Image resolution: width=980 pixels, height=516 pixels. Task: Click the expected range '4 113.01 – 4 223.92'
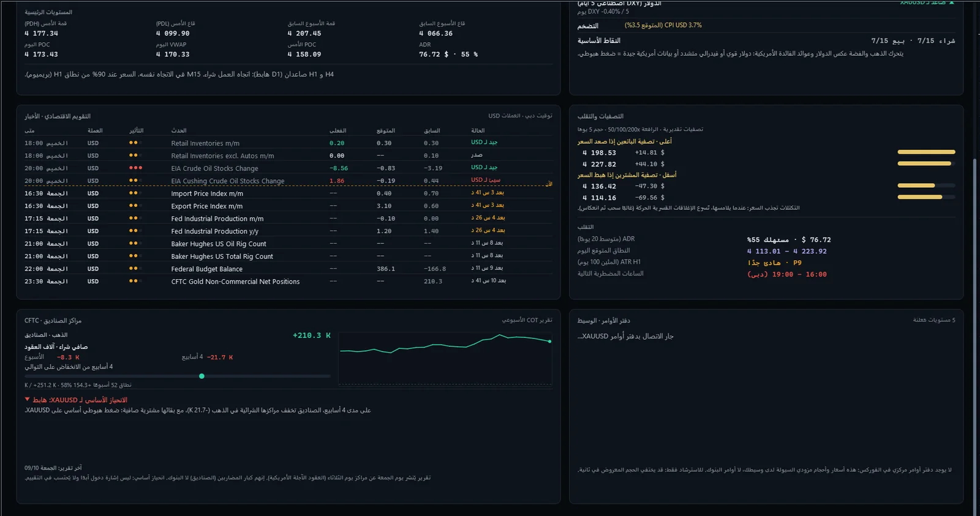tap(787, 251)
